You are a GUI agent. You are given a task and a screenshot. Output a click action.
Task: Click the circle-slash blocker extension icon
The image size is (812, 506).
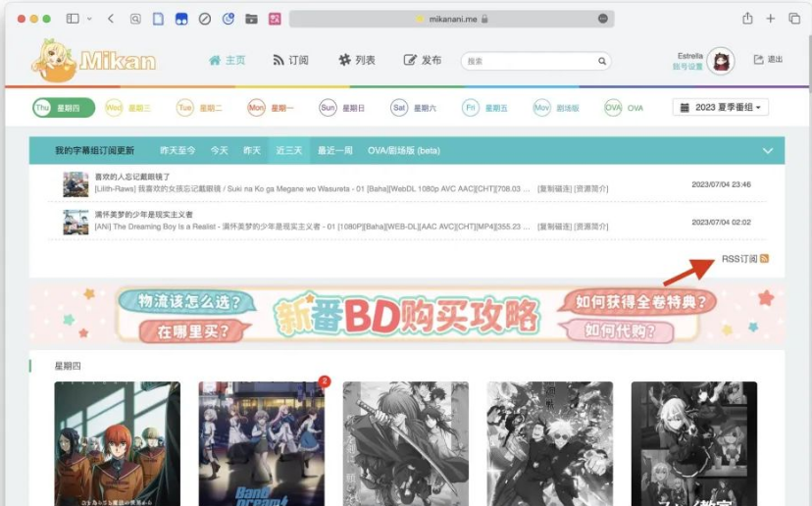205,20
